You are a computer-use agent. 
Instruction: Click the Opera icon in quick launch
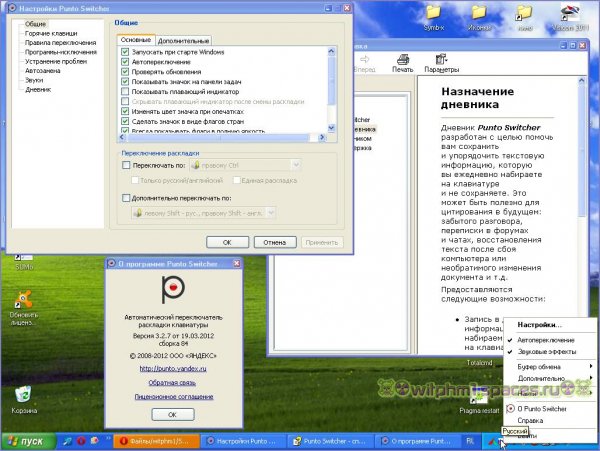point(81,441)
